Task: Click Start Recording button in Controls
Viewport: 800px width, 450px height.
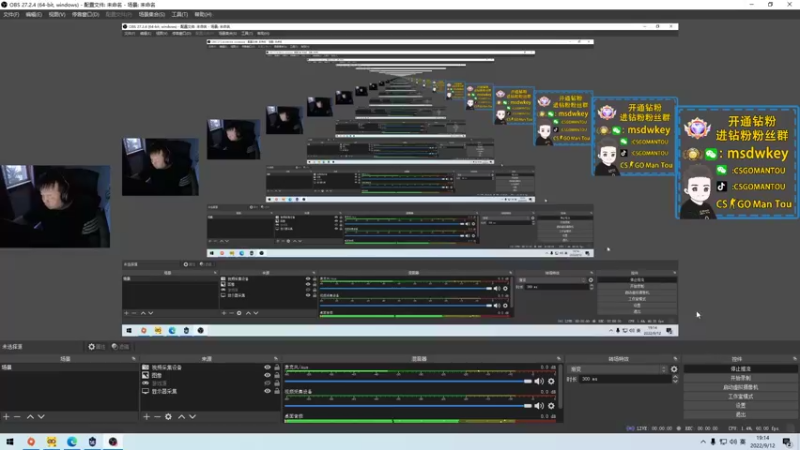Action: tap(740, 378)
